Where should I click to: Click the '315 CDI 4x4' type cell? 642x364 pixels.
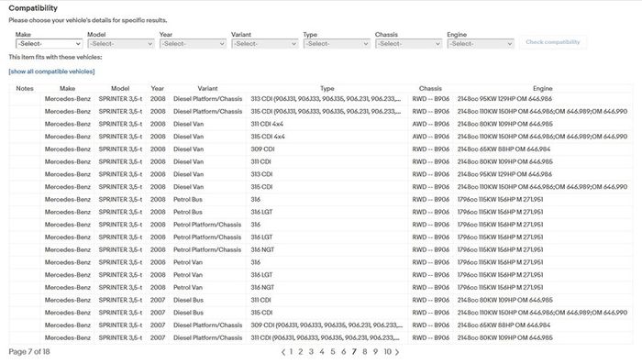(268, 137)
